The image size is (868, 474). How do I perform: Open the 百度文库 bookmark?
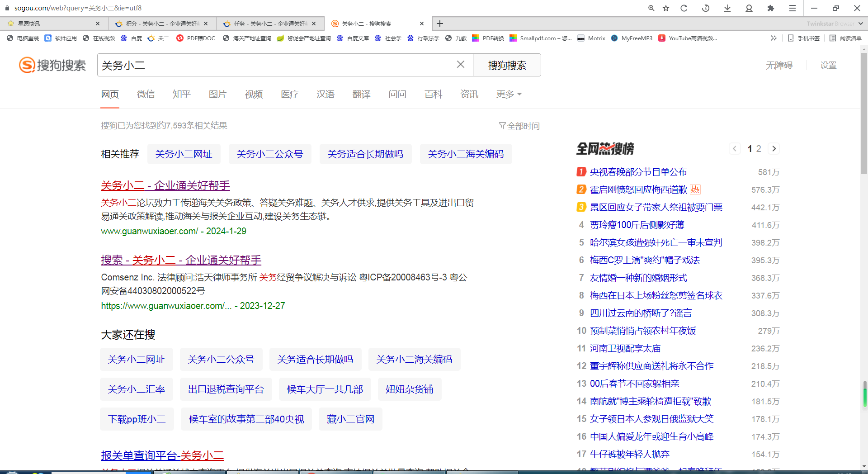tap(353, 38)
